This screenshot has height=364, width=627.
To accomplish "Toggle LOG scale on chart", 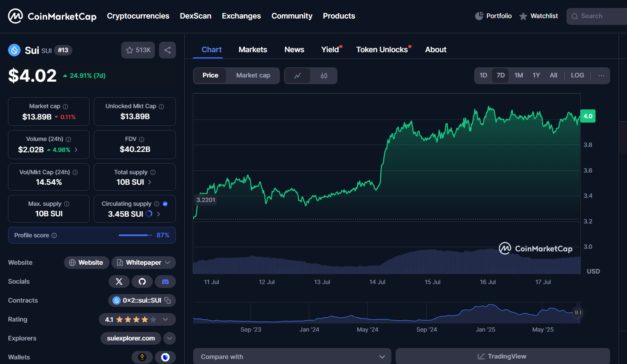I will [x=577, y=75].
